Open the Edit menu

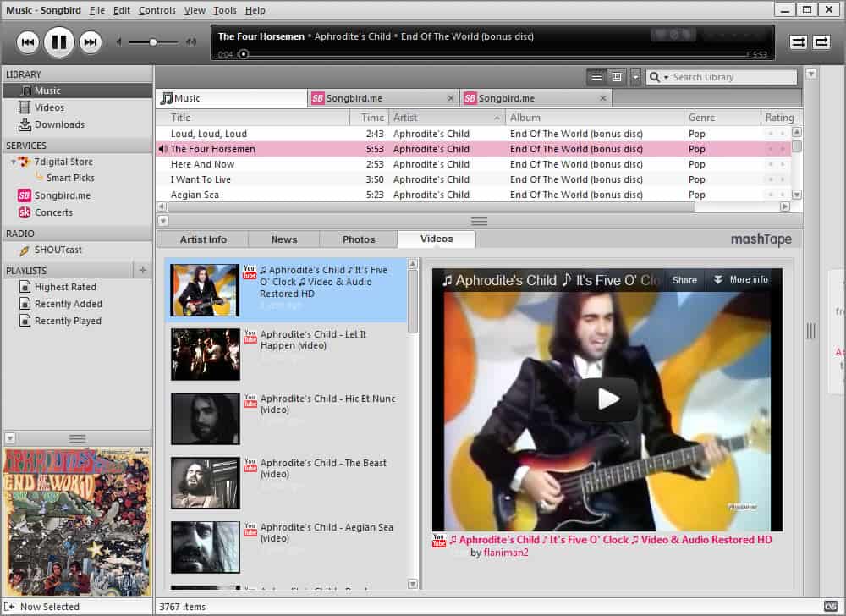pyautogui.click(x=121, y=10)
